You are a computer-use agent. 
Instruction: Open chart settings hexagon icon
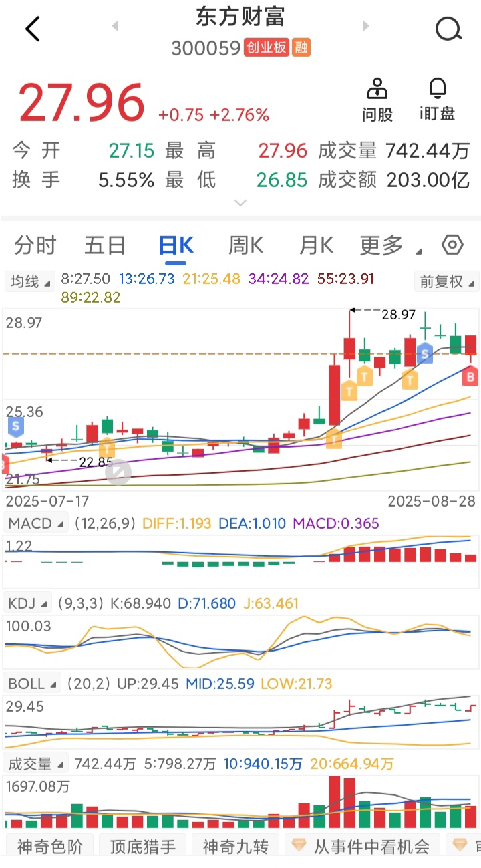[x=452, y=245]
